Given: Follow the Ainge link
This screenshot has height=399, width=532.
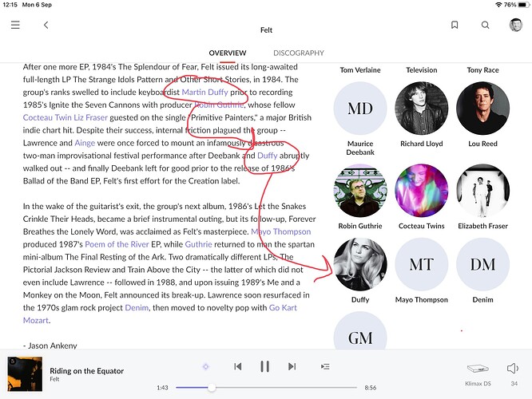Looking at the screenshot, I should click(85, 143).
